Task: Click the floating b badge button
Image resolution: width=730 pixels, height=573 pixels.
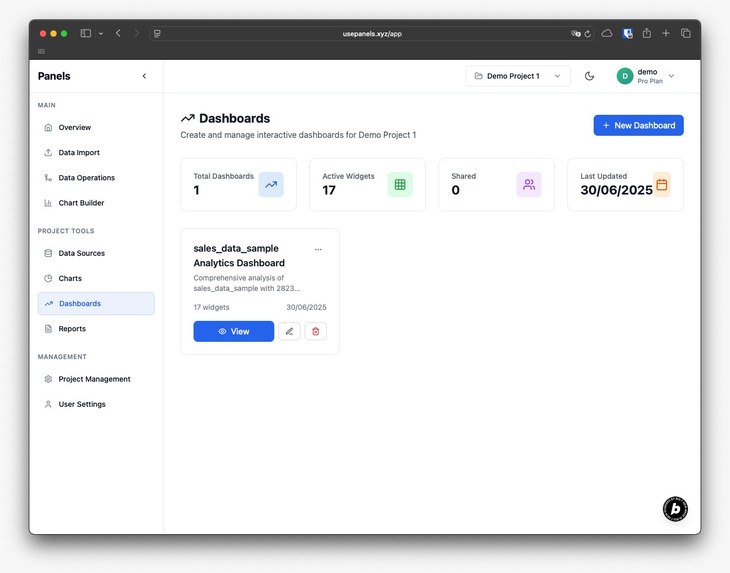Action: (x=675, y=509)
